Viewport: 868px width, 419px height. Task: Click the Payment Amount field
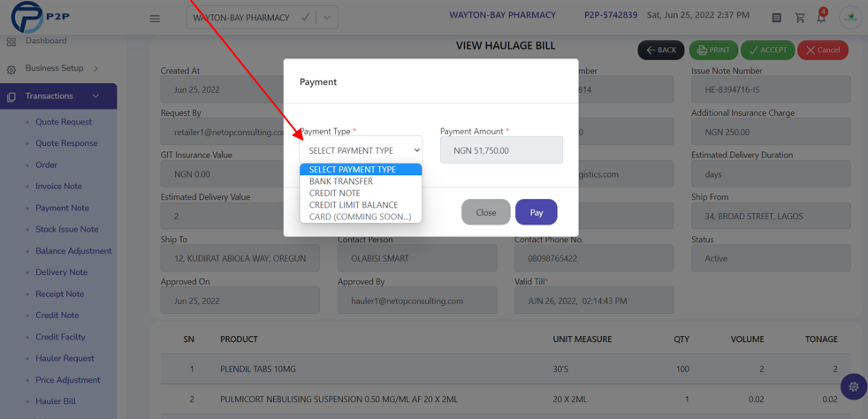point(501,150)
